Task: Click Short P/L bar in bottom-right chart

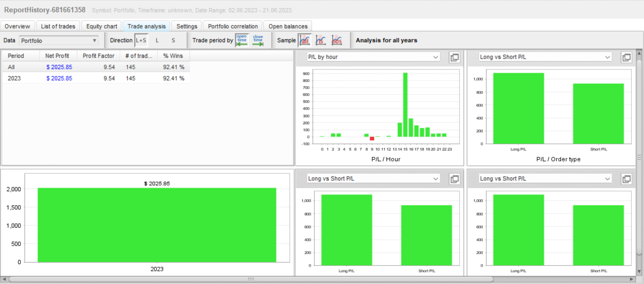Action: 598,235
